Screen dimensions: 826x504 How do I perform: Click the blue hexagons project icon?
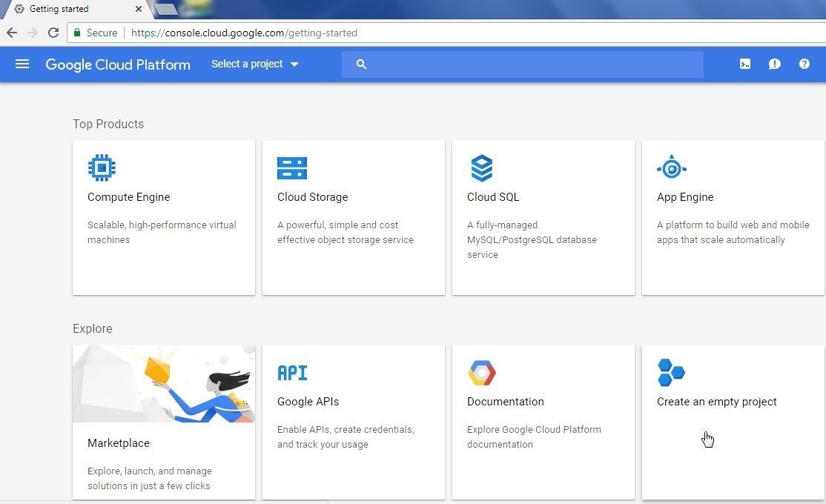coord(671,373)
